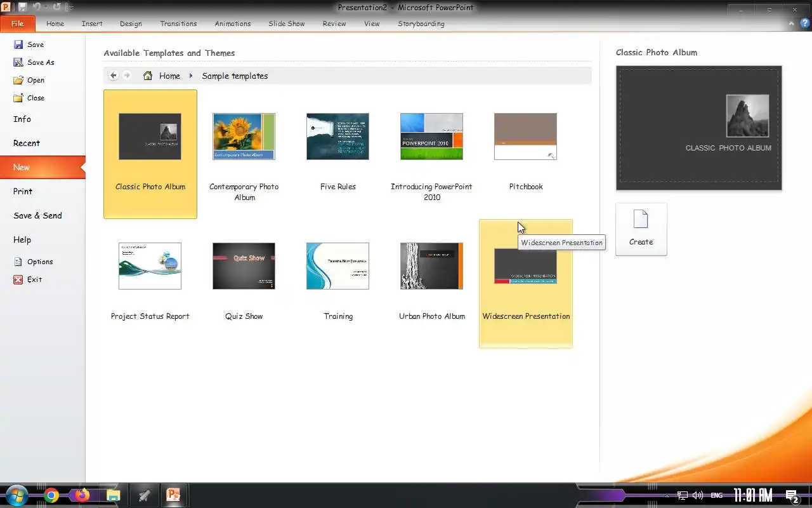The width and height of the screenshot is (812, 508).
Task: Show hidden system tray icons
Action: pyautogui.click(x=667, y=496)
